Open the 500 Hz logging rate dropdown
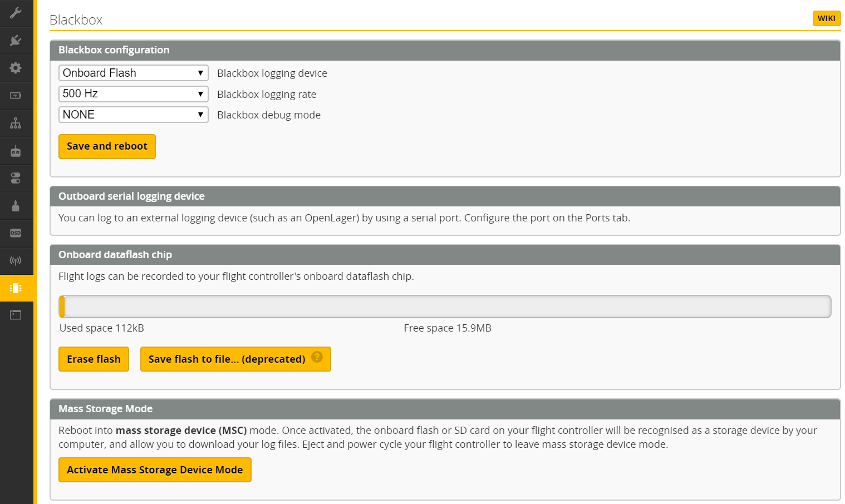The image size is (845, 504). 133,94
